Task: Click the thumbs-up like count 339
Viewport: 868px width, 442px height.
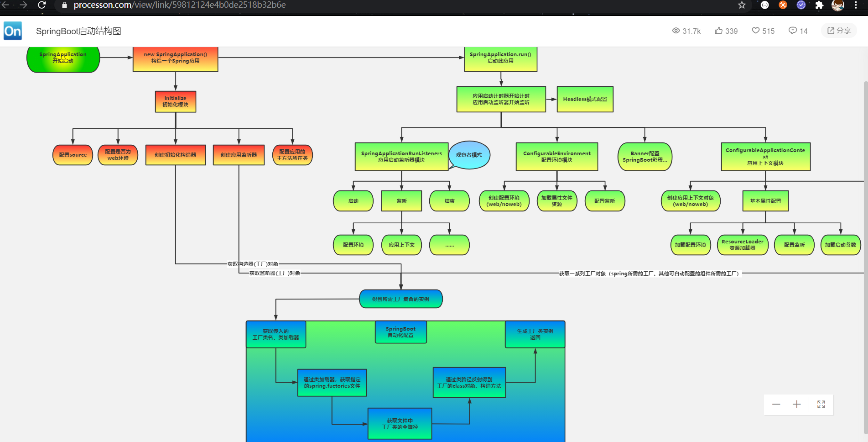Action: pos(726,31)
